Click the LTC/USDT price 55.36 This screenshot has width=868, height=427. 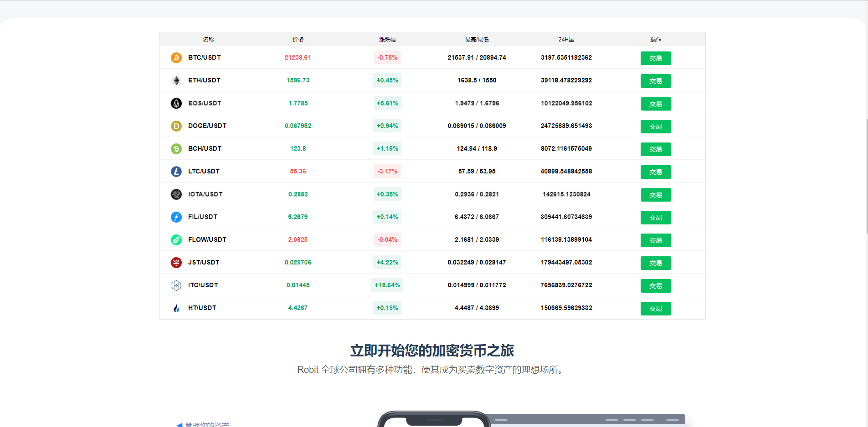(x=298, y=172)
